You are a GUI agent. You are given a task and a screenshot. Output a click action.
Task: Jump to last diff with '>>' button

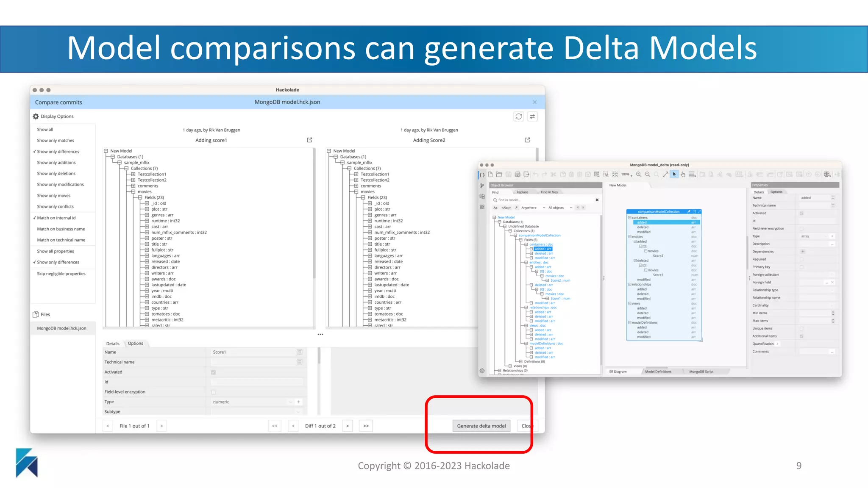tap(366, 426)
